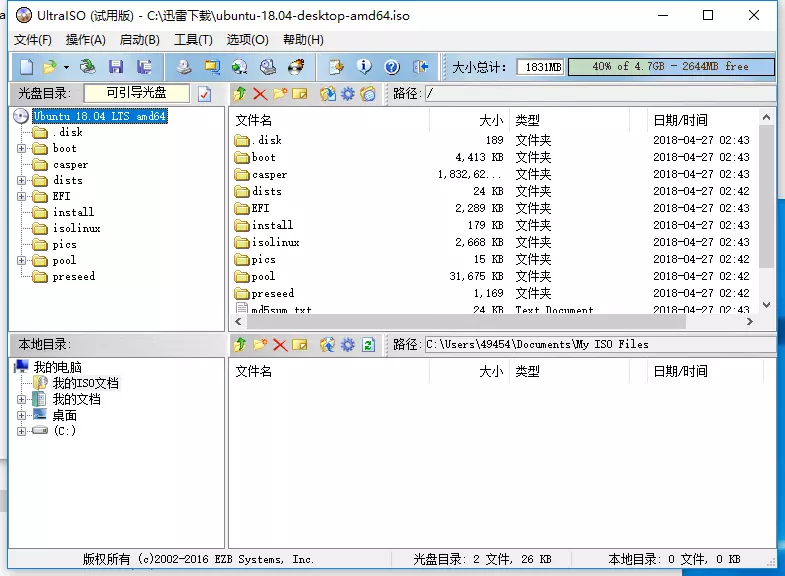Screen dimensions: 785x576
Task: Click the Add Files toolbar icon
Action: click(x=336, y=67)
